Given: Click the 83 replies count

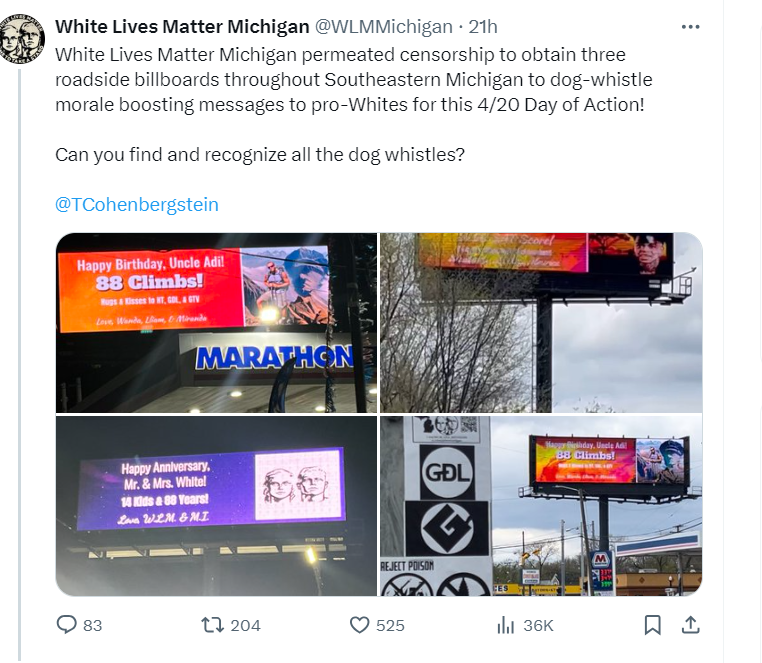Looking at the screenshot, I should 93,626.
